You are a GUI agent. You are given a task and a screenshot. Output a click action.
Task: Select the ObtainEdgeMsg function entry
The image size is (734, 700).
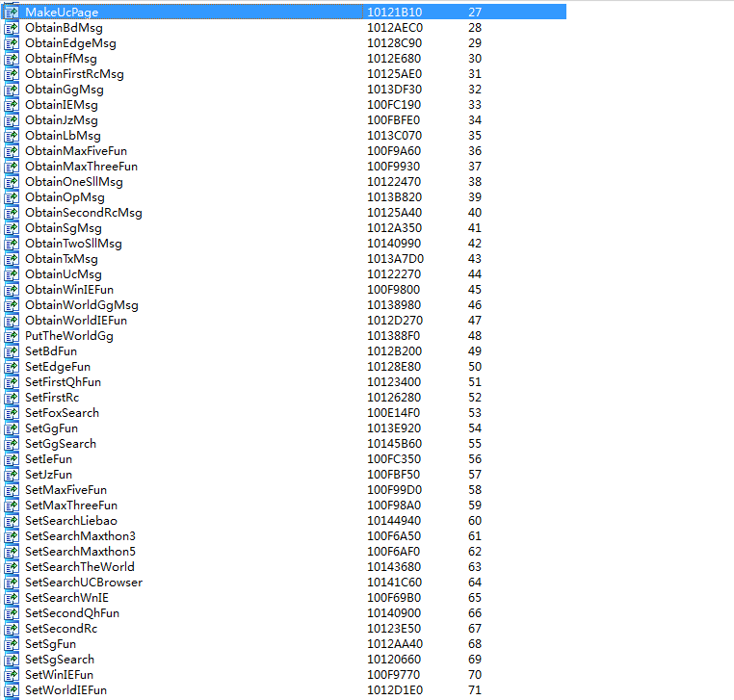point(70,43)
